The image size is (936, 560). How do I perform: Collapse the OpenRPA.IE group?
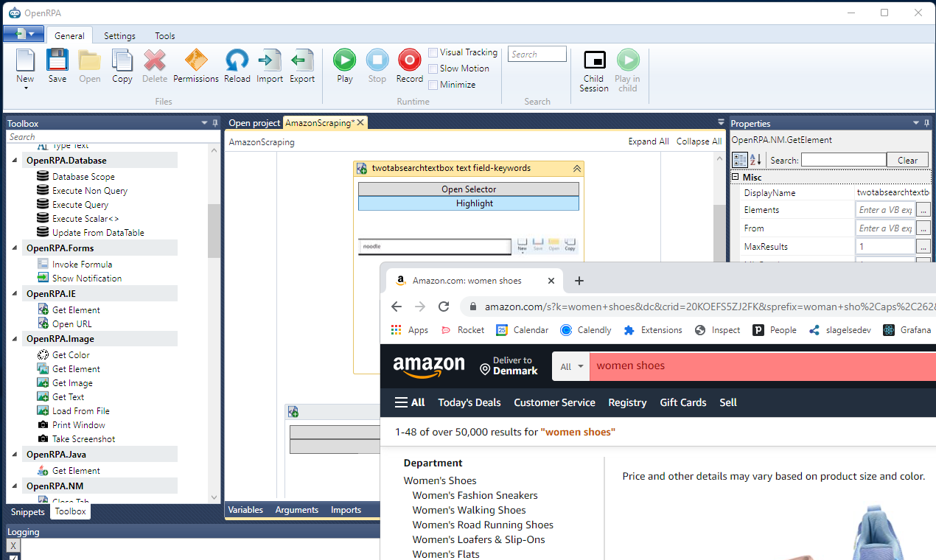(15, 294)
